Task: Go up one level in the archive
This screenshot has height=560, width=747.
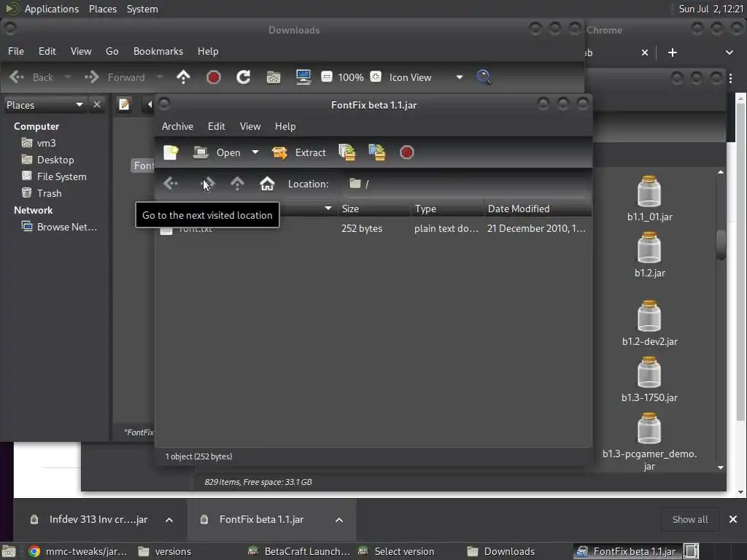Action: 237,183
